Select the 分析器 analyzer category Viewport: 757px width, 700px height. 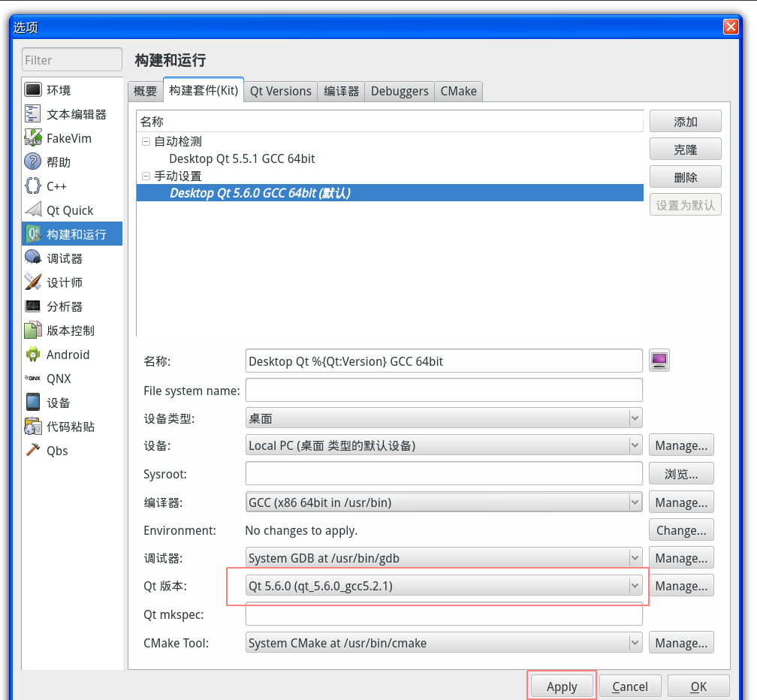pyautogui.click(x=72, y=306)
